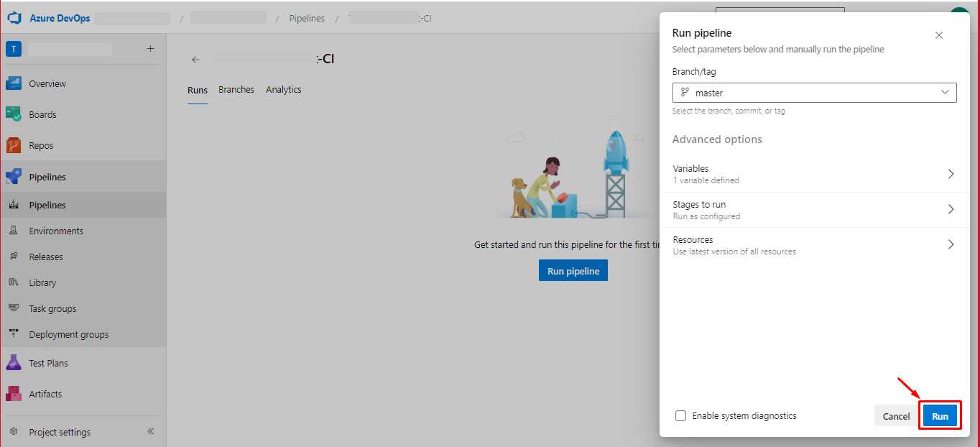Click the Project settings gear icon
This screenshot has height=447, width=980.
tap(14, 432)
